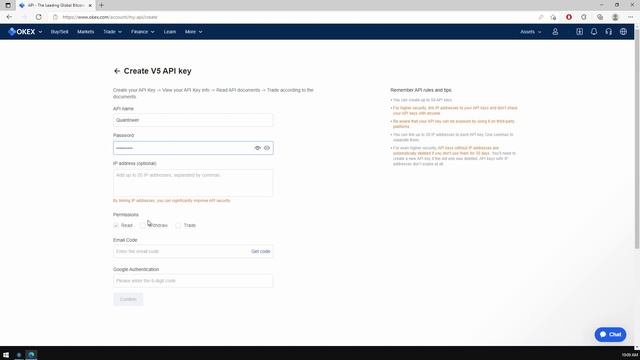Viewport: 640px width, 360px height.
Task: Add this page to favorites
Action: [553, 17]
